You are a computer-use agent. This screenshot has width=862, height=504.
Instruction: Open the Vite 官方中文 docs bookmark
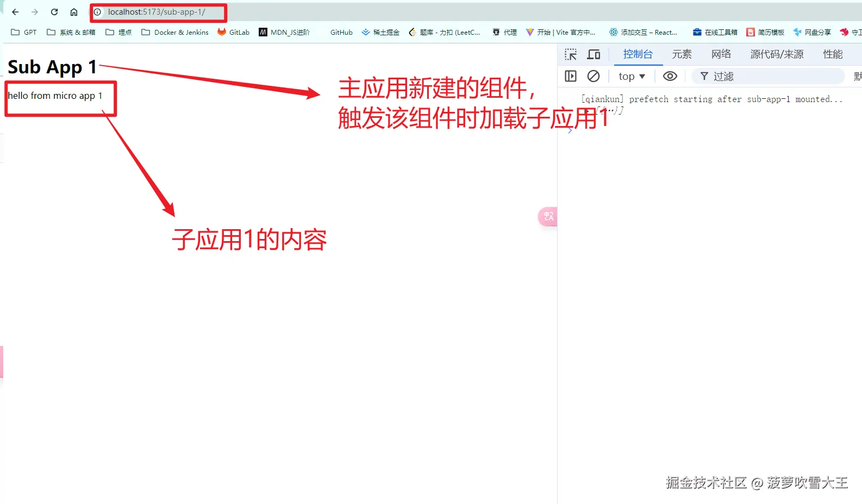pos(560,32)
